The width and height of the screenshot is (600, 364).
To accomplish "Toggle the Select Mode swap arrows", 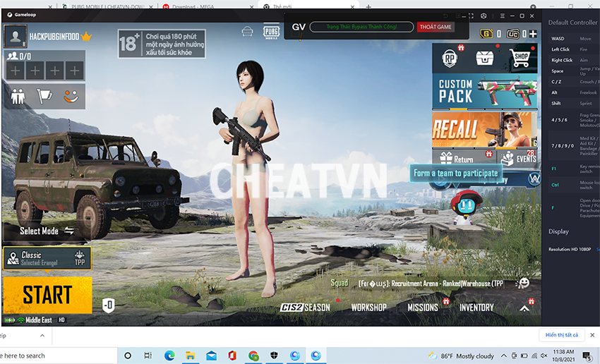I will pos(69,231).
